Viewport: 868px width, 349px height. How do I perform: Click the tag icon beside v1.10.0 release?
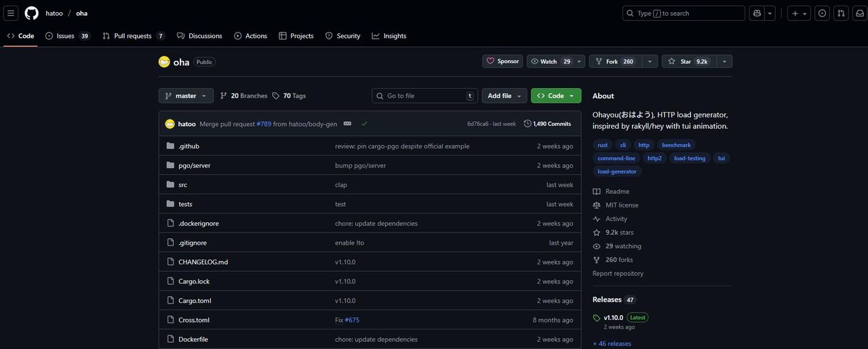597,318
